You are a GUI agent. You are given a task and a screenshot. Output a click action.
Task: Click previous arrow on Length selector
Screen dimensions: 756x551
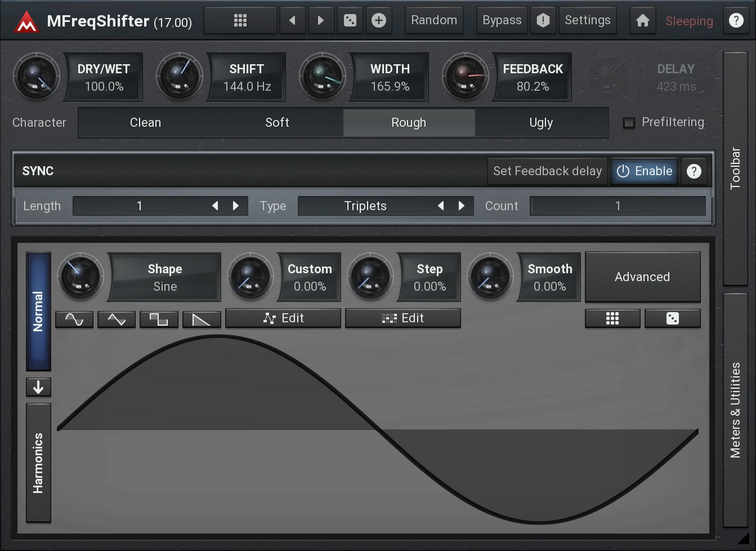[x=215, y=206]
